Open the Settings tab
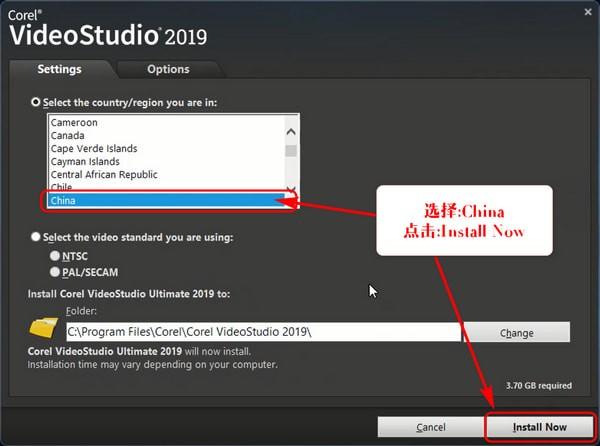 (59, 69)
